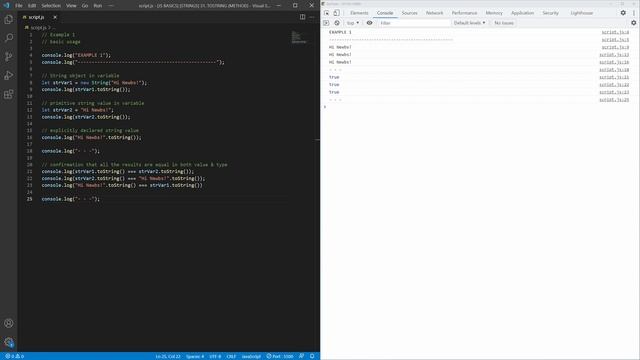Open the Search view in activity bar
This screenshot has width=640, height=360.
click(x=9, y=38)
